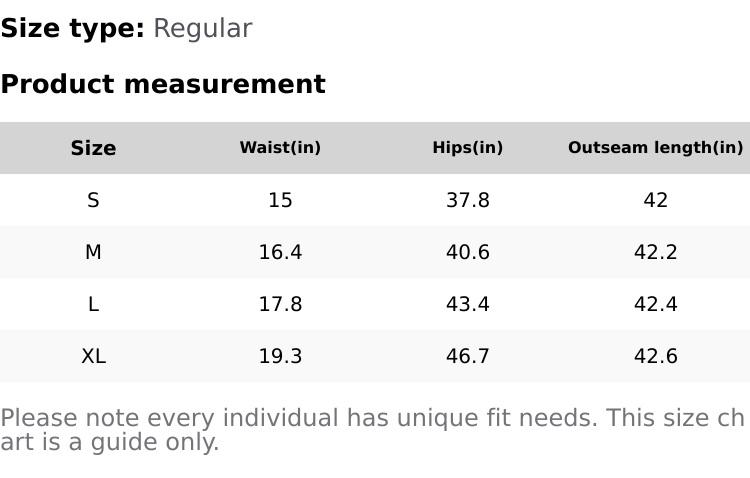Click the Outseam length(in) column header

[655, 148]
